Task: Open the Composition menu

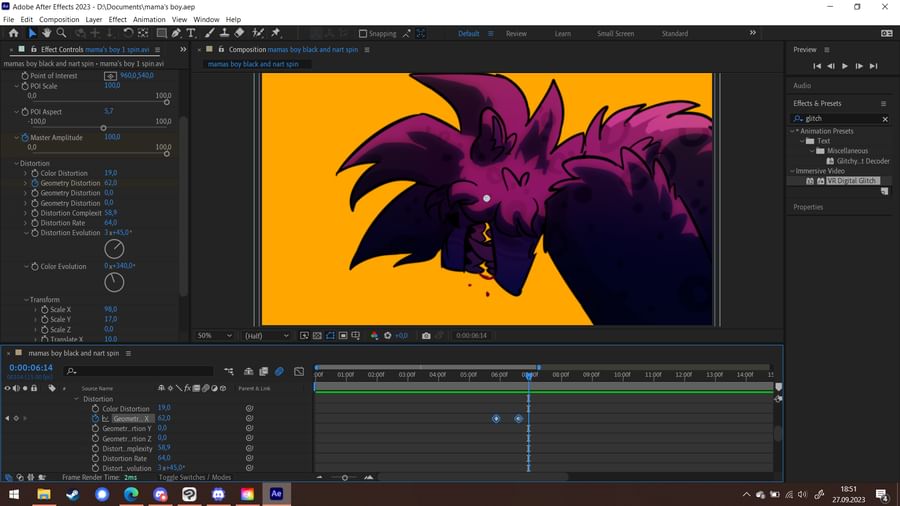Action: 59,20
